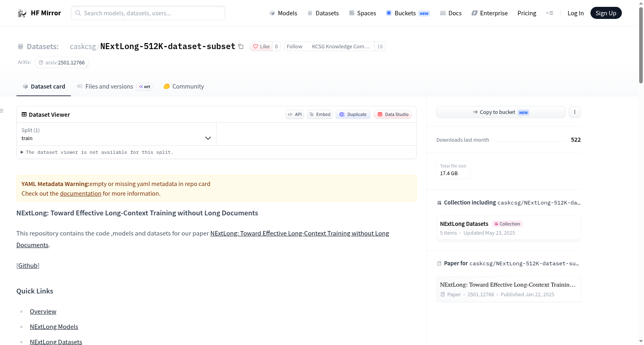The width and height of the screenshot is (644, 345).
Task: Open the NExtLong Datasets collection card
Action: pyautogui.click(x=508, y=228)
